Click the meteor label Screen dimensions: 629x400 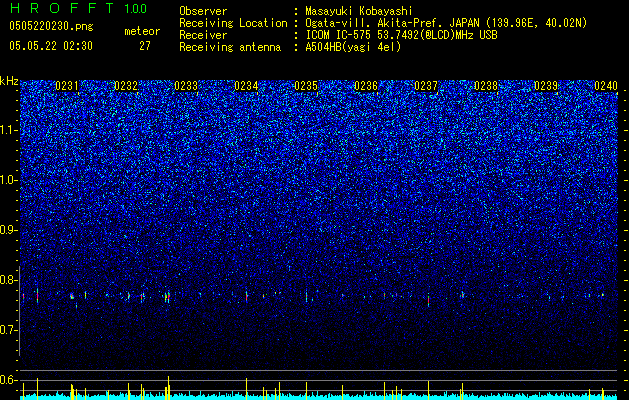(x=142, y=31)
